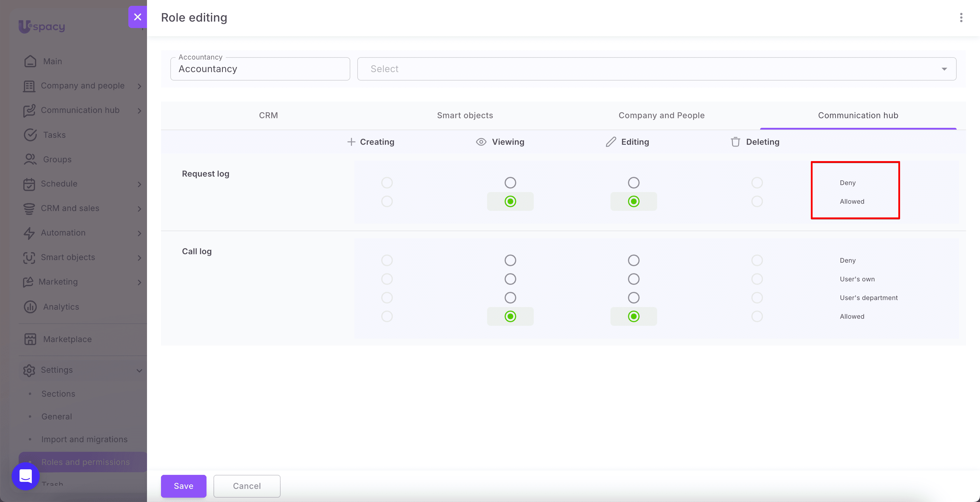The height and width of the screenshot is (502, 980).
Task: Click the Request log row label
Action: (x=205, y=174)
